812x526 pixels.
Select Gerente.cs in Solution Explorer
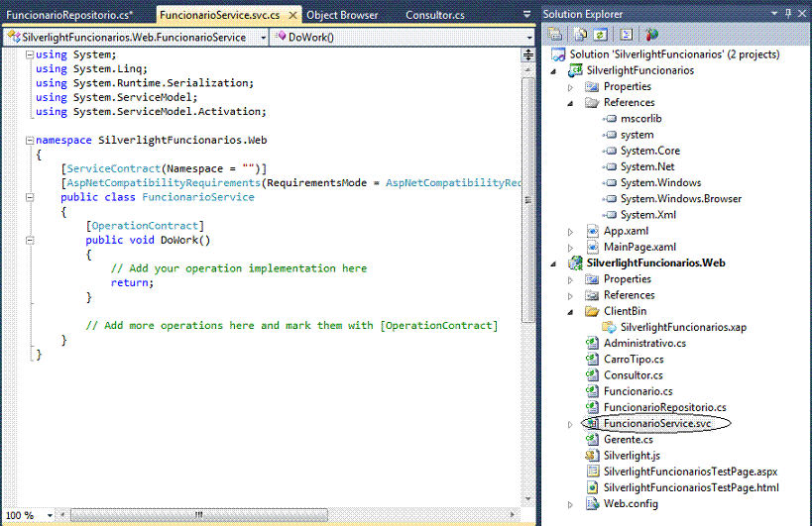[629, 439]
